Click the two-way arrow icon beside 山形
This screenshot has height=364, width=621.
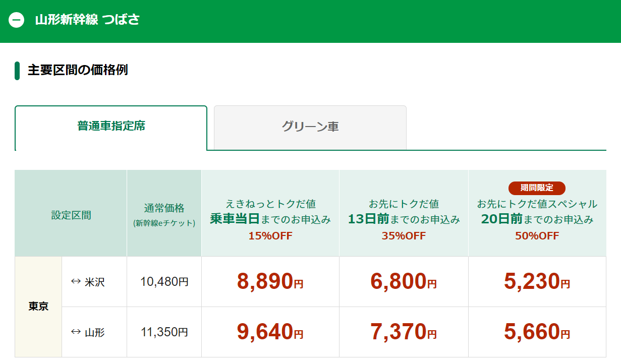76,332
